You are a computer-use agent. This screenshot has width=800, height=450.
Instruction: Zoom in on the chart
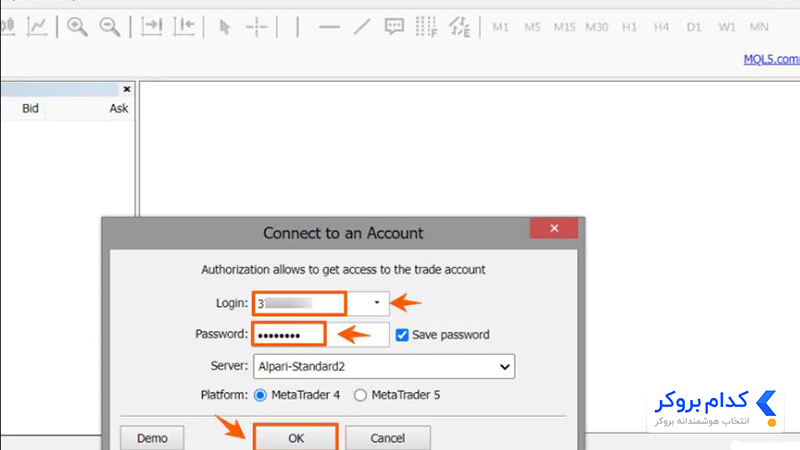pyautogui.click(x=77, y=27)
